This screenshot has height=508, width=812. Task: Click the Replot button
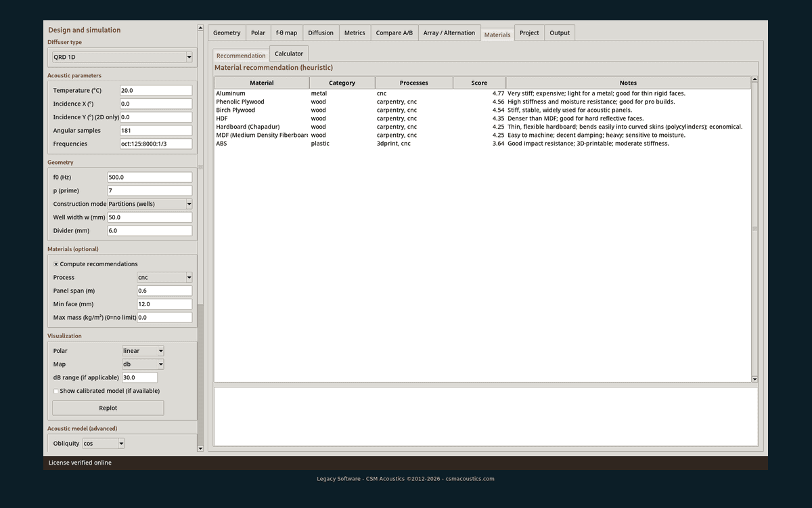click(108, 408)
